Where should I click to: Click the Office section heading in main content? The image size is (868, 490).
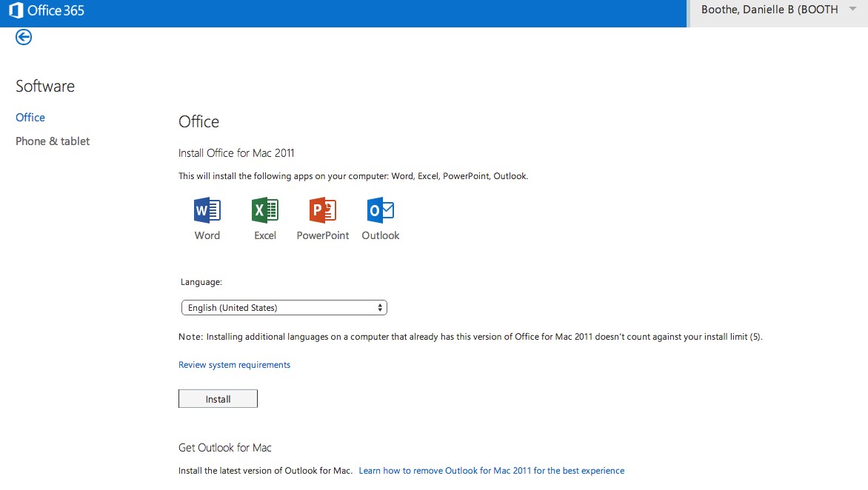tap(198, 121)
